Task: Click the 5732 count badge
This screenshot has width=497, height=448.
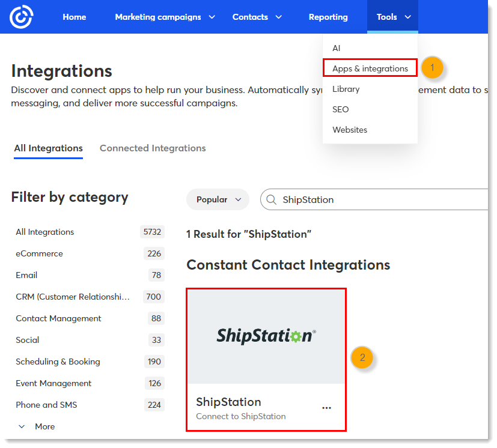Action: (152, 232)
